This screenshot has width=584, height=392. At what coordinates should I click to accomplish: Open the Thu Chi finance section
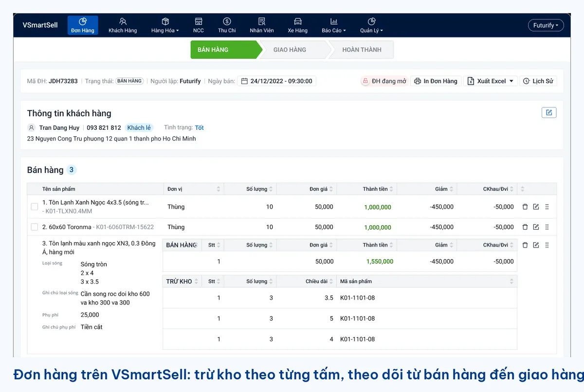point(227,25)
